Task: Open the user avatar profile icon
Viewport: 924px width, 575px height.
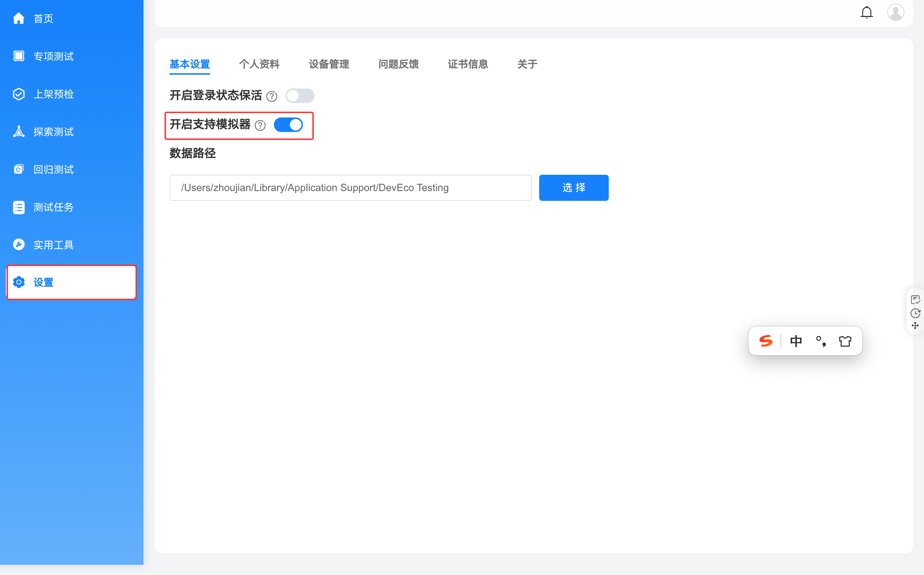Action: point(895,13)
